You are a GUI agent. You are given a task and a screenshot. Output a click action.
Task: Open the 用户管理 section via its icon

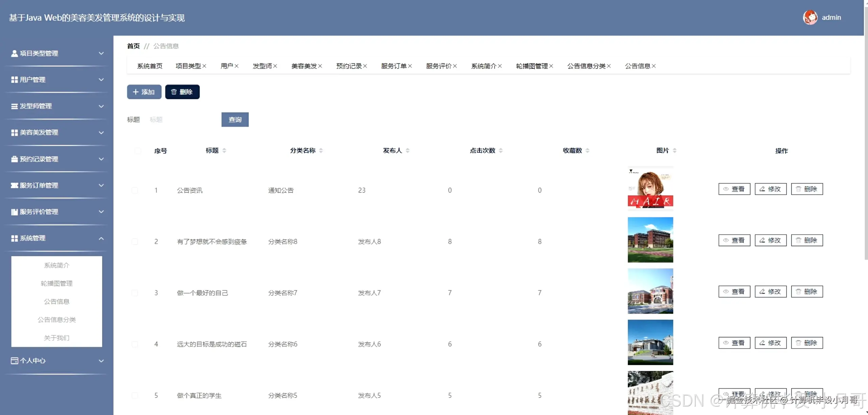14,80
